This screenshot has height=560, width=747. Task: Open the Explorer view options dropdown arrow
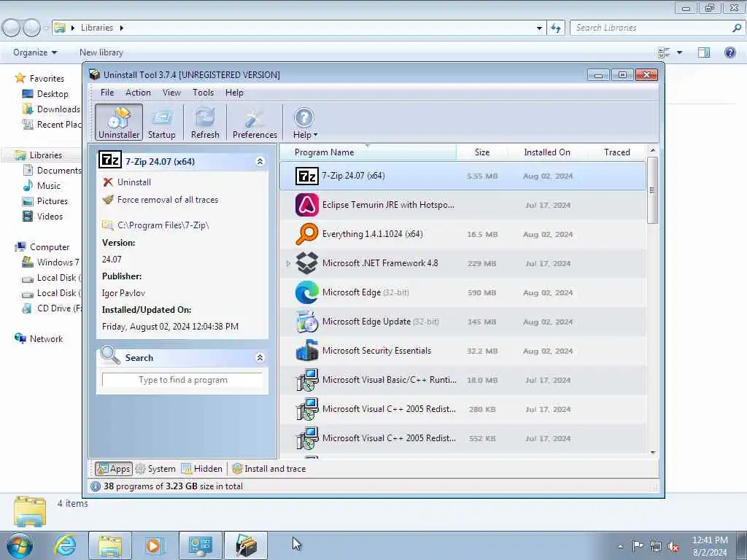point(679,52)
